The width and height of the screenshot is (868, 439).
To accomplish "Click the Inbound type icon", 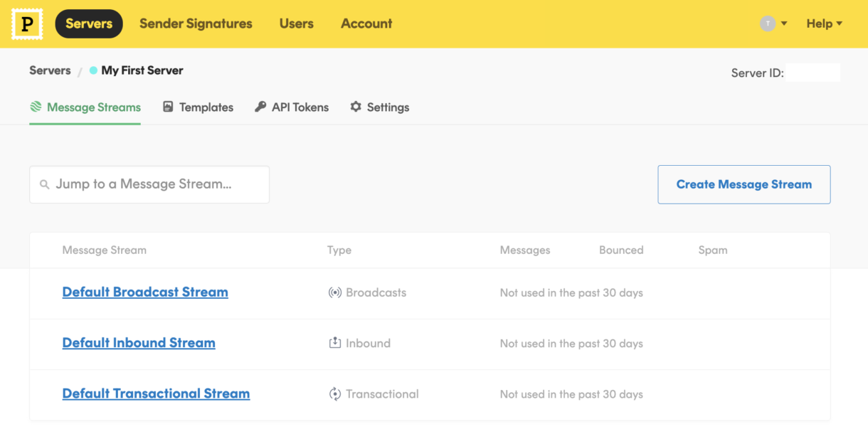I will coord(334,343).
